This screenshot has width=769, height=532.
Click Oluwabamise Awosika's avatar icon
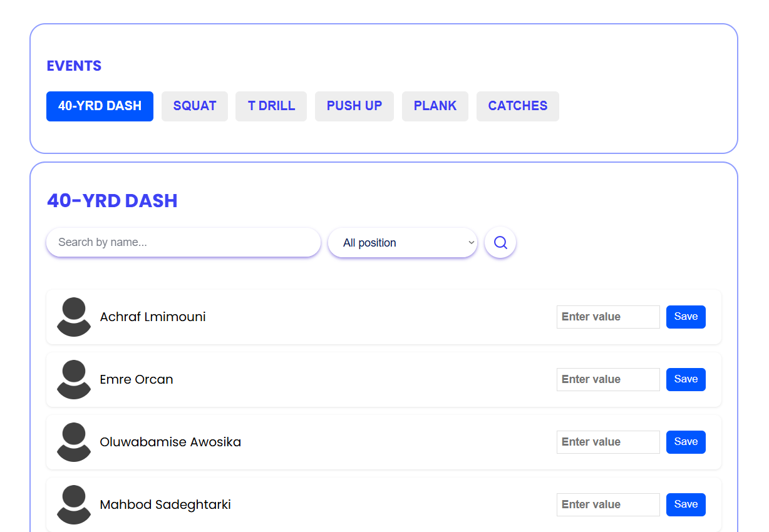[x=74, y=442]
